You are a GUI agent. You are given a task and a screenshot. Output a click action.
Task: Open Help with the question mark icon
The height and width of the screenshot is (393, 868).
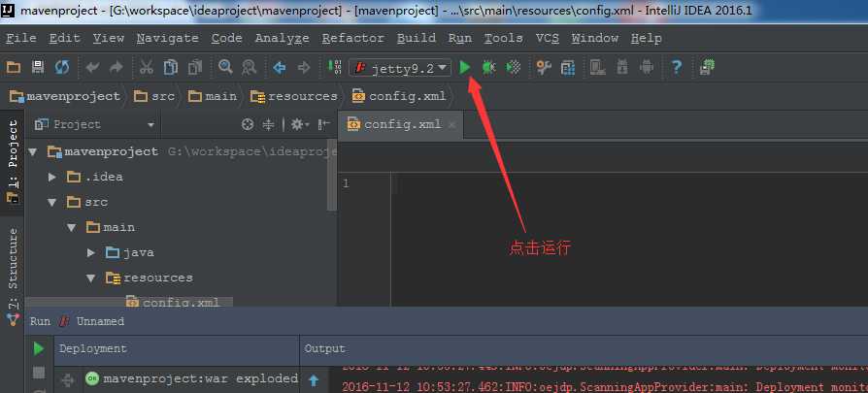[676, 68]
